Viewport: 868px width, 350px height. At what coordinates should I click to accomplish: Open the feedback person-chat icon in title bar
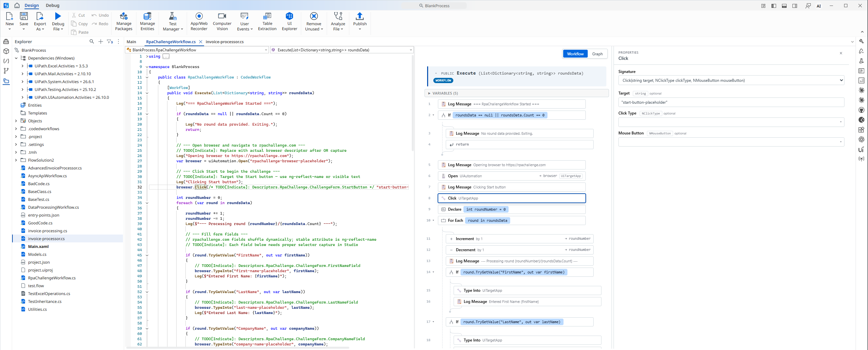click(808, 6)
